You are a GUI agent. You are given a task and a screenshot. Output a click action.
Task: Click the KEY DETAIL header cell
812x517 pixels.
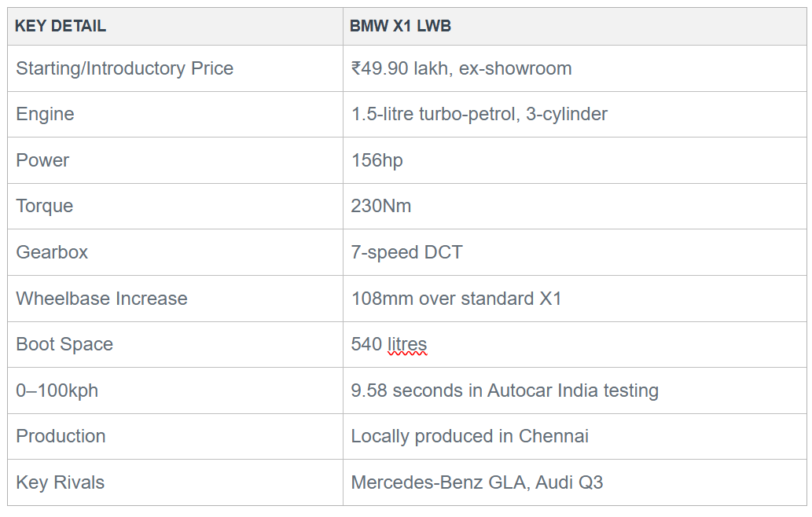coord(175,27)
